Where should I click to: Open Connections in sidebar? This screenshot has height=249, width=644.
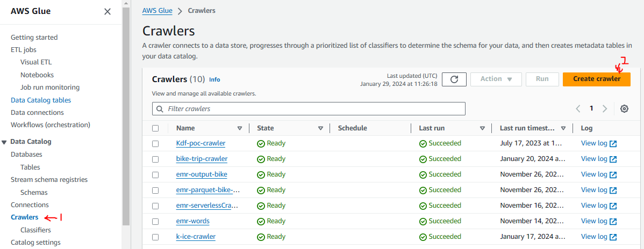[30, 204]
